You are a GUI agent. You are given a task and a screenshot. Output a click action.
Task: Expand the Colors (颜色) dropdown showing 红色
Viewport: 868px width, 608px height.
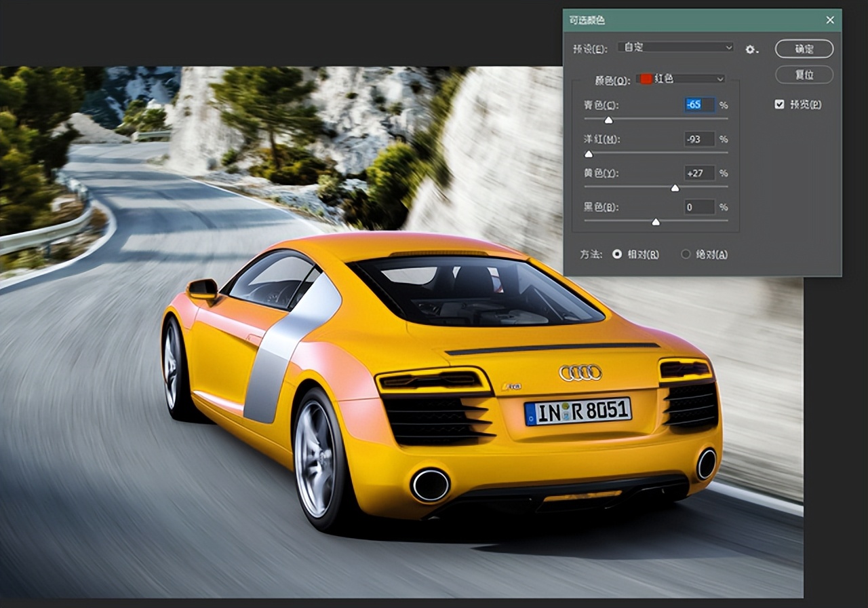pyautogui.click(x=681, y=79)
